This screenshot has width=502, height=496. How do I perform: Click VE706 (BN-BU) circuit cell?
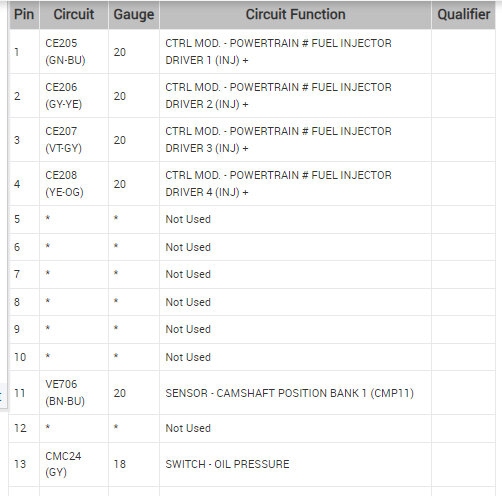click(x=74, y=393)
